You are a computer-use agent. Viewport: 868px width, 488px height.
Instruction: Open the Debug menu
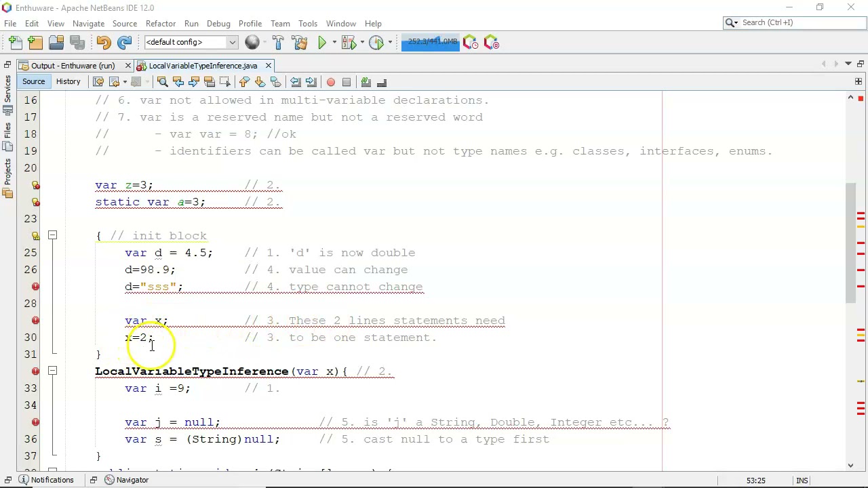click(x=218, y=23)
